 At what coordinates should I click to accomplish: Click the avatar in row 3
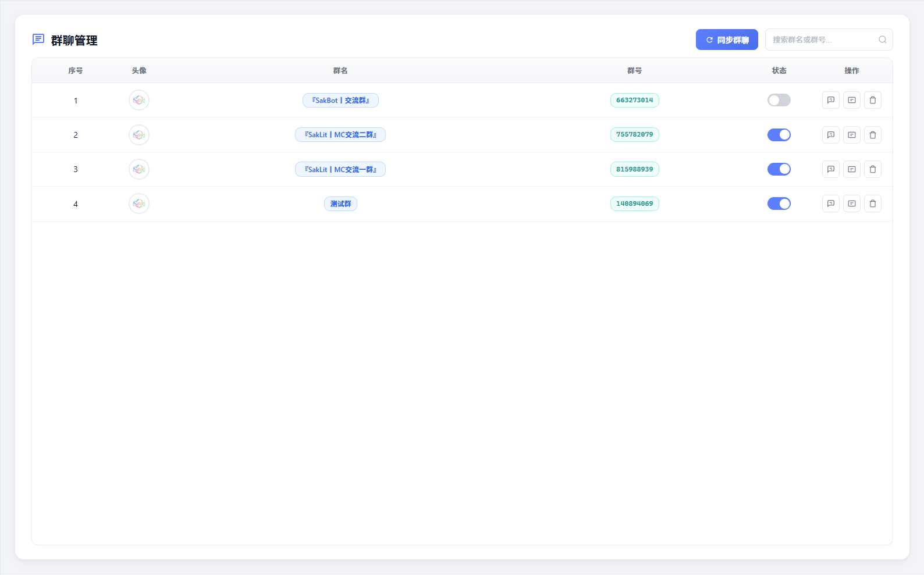[x=139, y=169]
